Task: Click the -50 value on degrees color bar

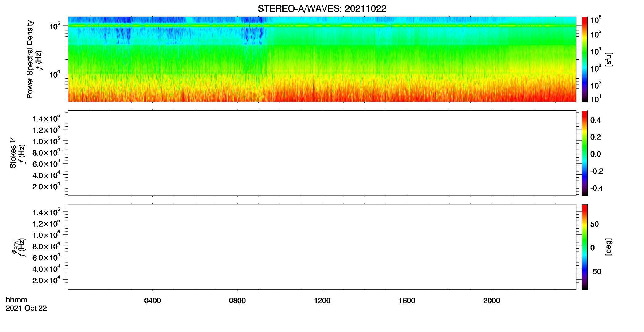Action: [x=595, y=271]
